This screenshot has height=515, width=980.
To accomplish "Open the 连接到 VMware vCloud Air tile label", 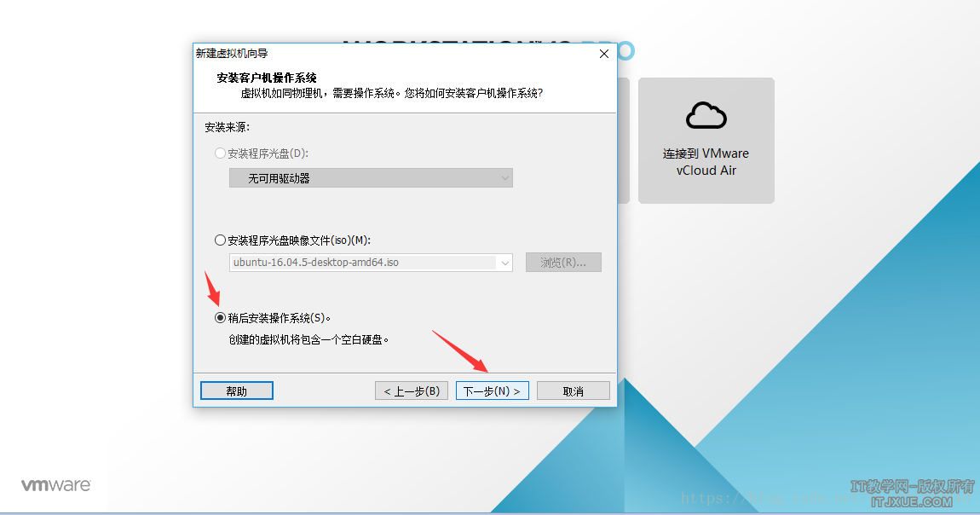I will [x=706, y=162].
